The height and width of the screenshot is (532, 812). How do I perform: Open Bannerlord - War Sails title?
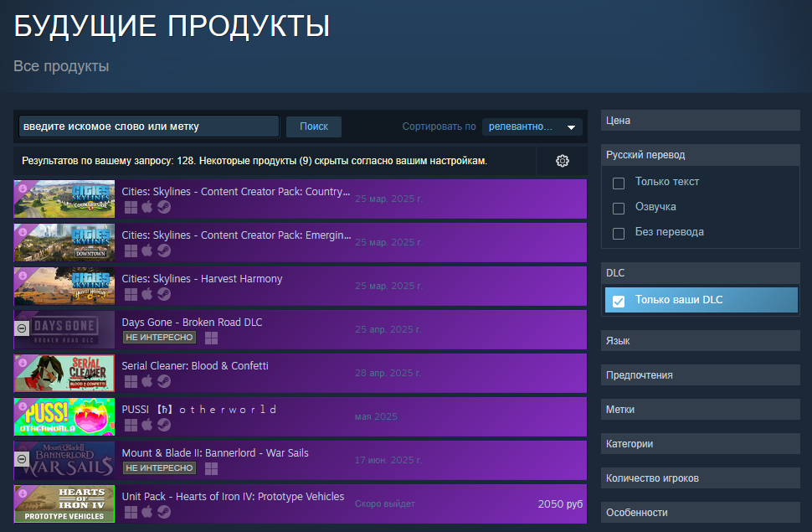[215, 452]
